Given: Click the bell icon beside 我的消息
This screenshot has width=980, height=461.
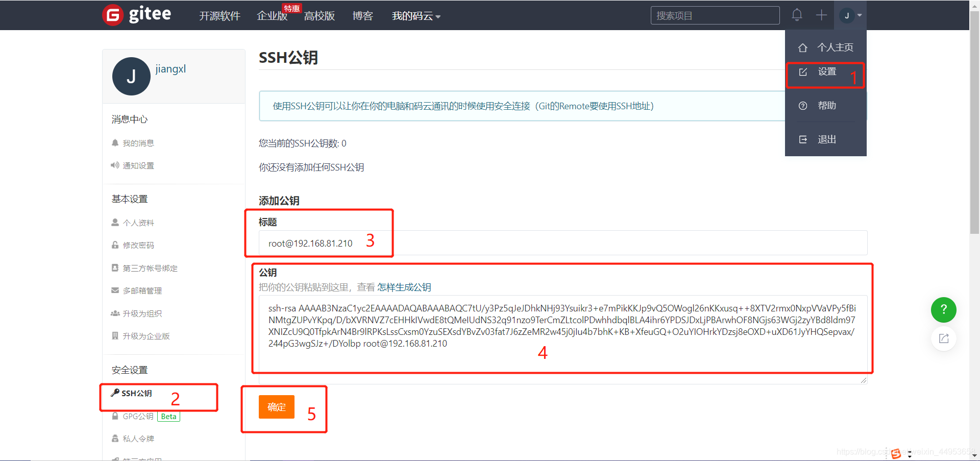Looking at the screenshot, I should [115, 143].
